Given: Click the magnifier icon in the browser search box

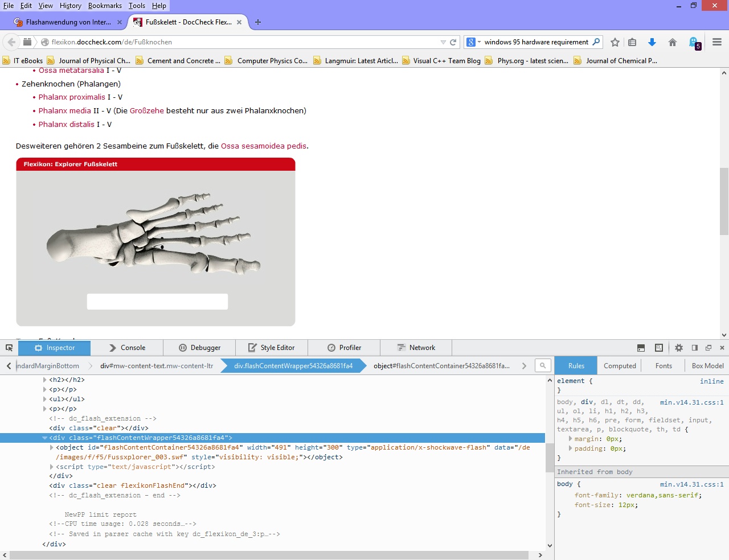Looking at the screenshot, I should 596,42.
